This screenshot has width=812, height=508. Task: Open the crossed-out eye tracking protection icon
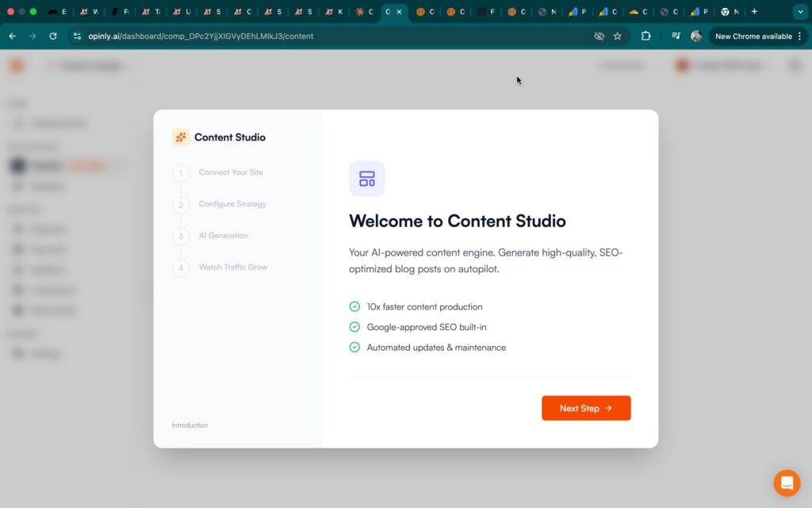click(599, 37)
